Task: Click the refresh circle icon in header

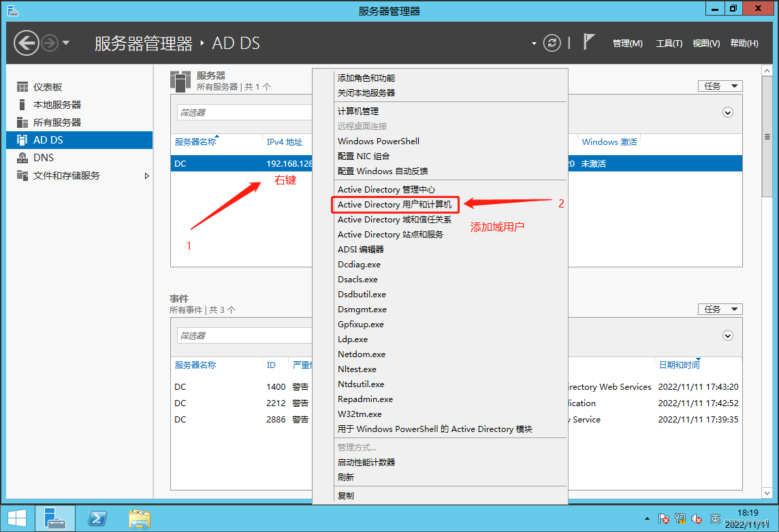Action: pos(552,43)
